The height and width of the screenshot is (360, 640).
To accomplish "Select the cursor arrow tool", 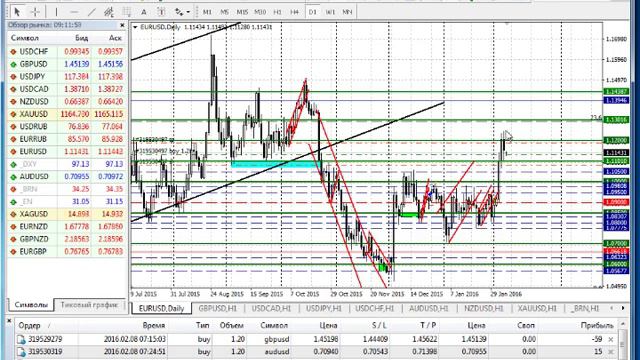I will click(17, 12).
